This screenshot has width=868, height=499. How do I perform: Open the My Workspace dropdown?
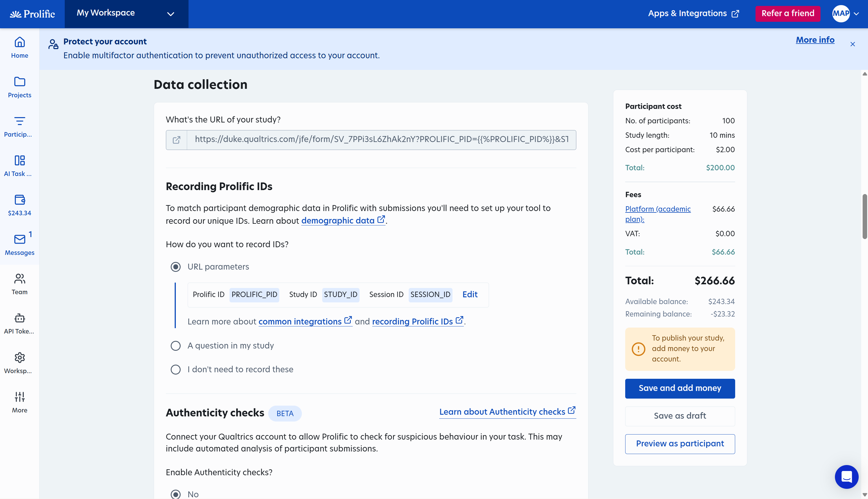[x=126, y=14]
